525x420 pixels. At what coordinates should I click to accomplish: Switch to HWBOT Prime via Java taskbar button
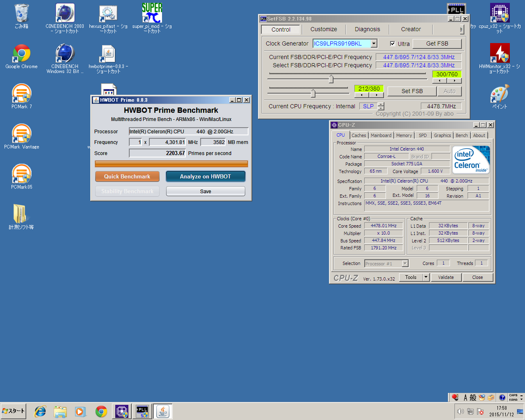163,411
